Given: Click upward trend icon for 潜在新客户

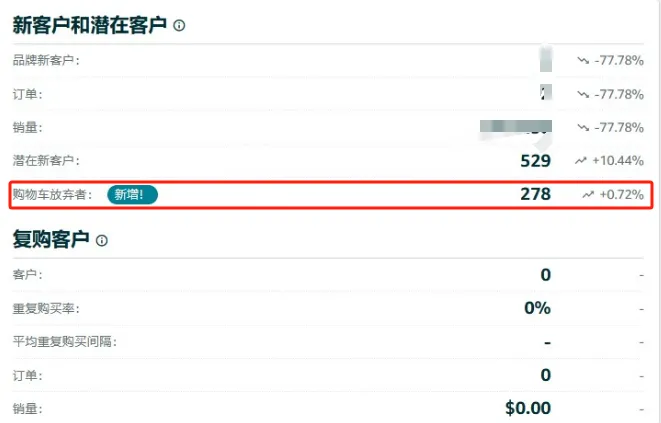Looking at the screenshot, I should [x=580, y=161].
